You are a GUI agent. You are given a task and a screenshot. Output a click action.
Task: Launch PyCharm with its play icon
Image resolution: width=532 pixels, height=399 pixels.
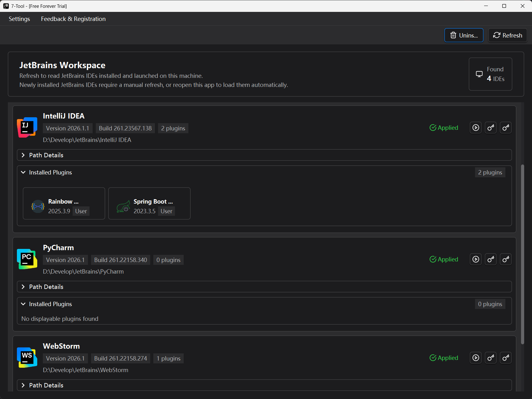[476, 259]
